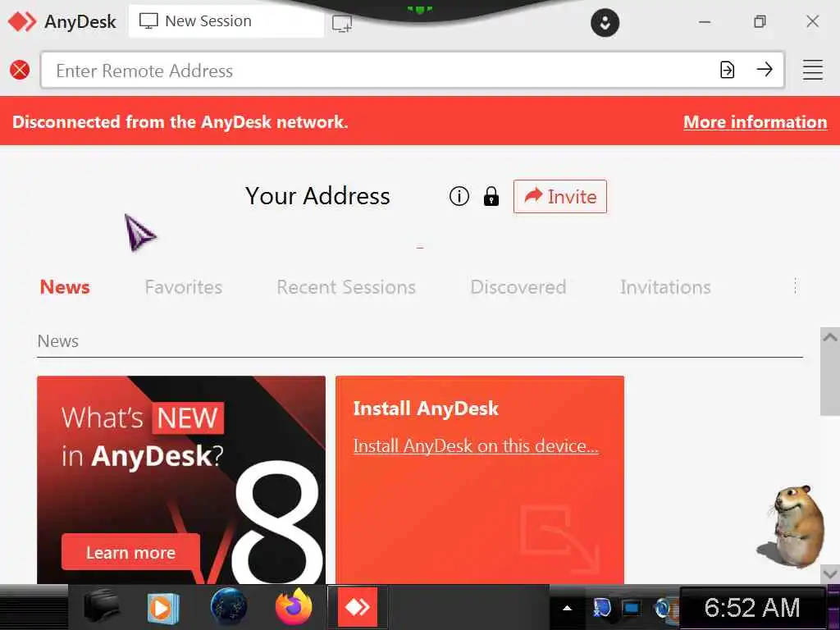
Task: Open the globe browser icon in taskbar
Action: [230, 607]
